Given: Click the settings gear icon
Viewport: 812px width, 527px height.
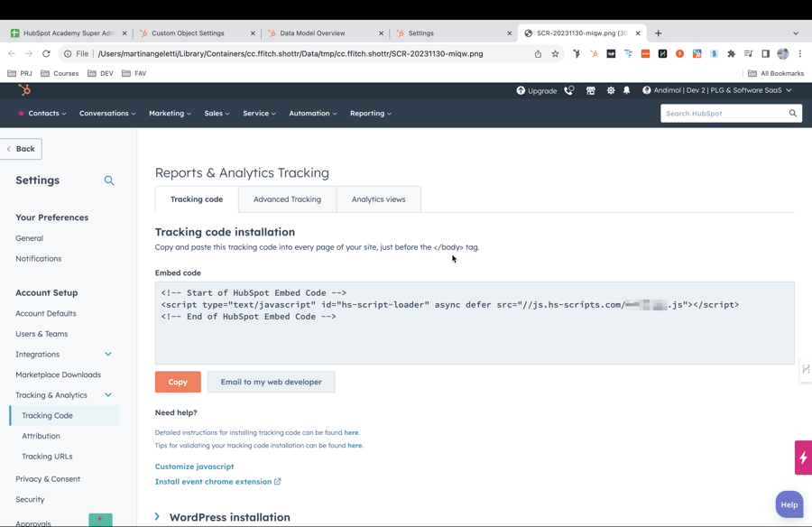Looking at the screenshot, I should click(x=611, y=90).
